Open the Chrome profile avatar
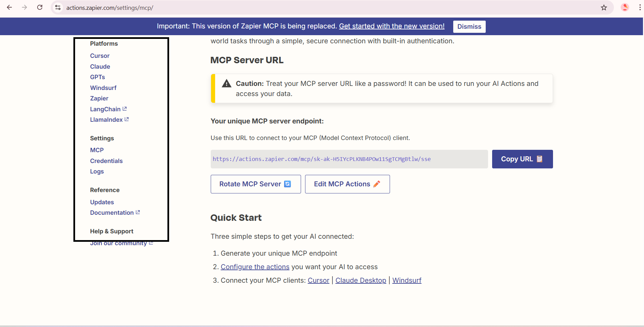 (x=625, y=7)
